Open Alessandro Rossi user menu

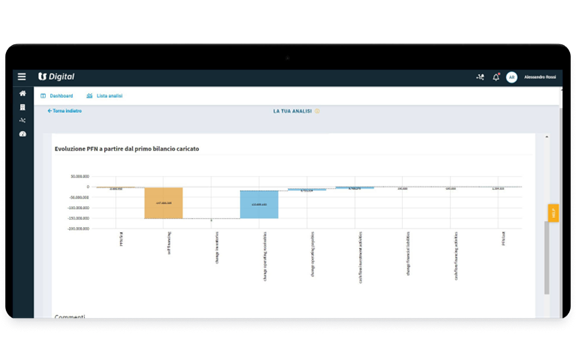(540, 77)
